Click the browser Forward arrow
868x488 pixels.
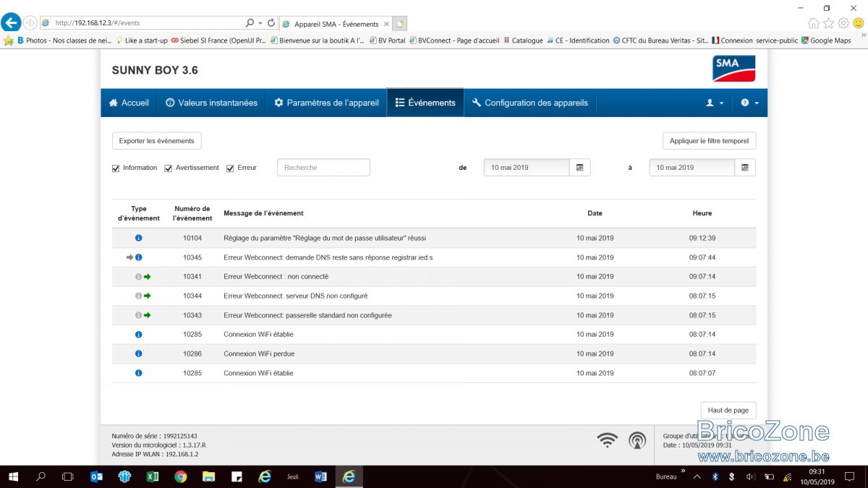[x=30, y=22]
